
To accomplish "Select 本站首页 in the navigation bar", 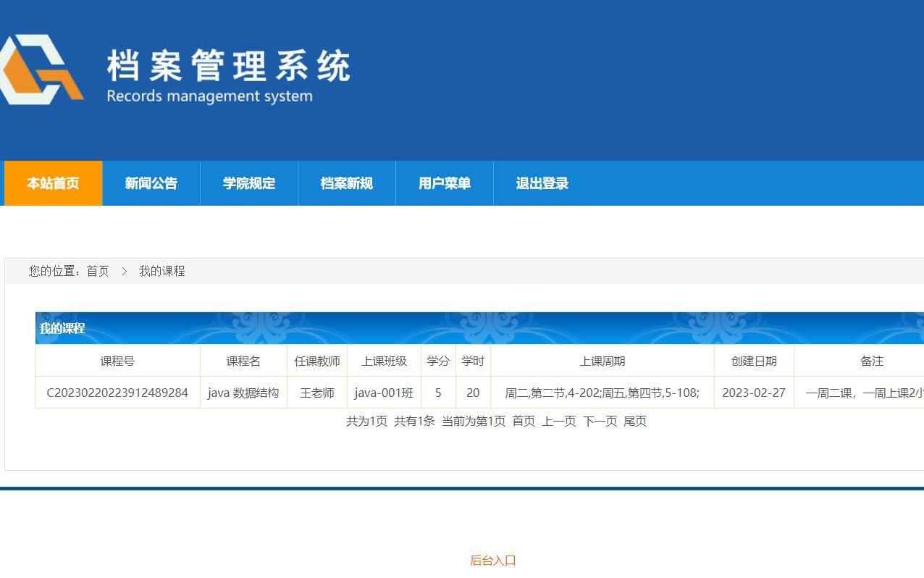I will (x=53, y=183).
